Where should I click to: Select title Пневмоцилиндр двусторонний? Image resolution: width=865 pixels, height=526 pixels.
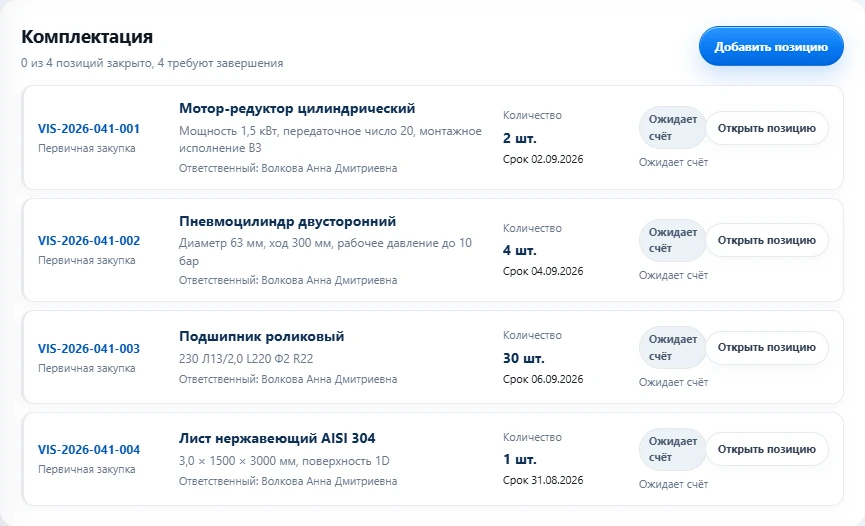[287, 221]
